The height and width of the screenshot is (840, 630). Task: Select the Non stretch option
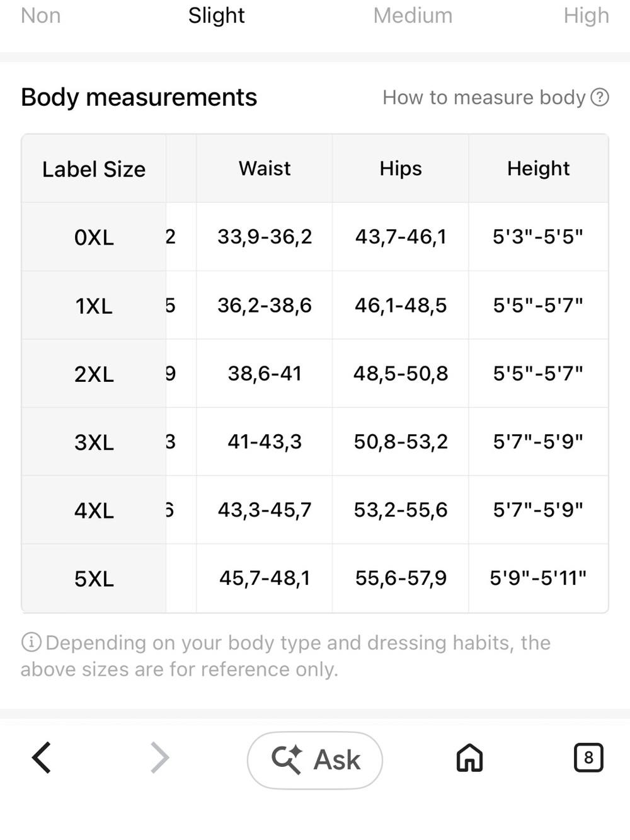click(x=41, y=16)
